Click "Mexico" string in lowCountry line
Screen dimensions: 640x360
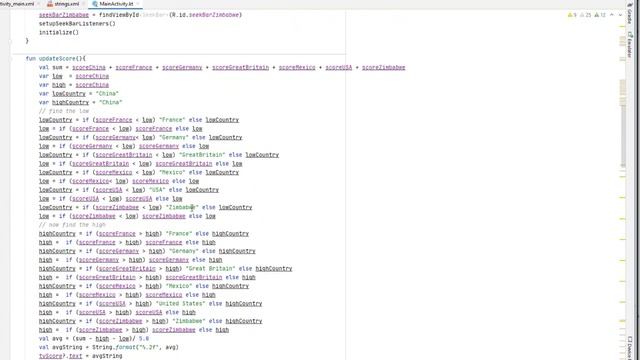point(172,173)
